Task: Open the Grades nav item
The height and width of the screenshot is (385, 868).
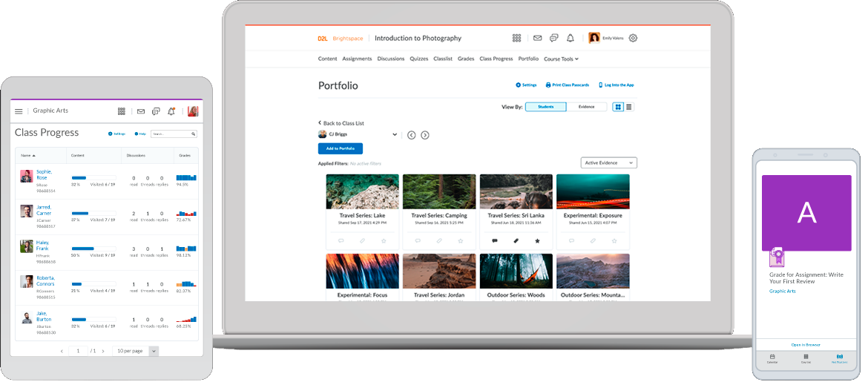Action: pos(466,59)
